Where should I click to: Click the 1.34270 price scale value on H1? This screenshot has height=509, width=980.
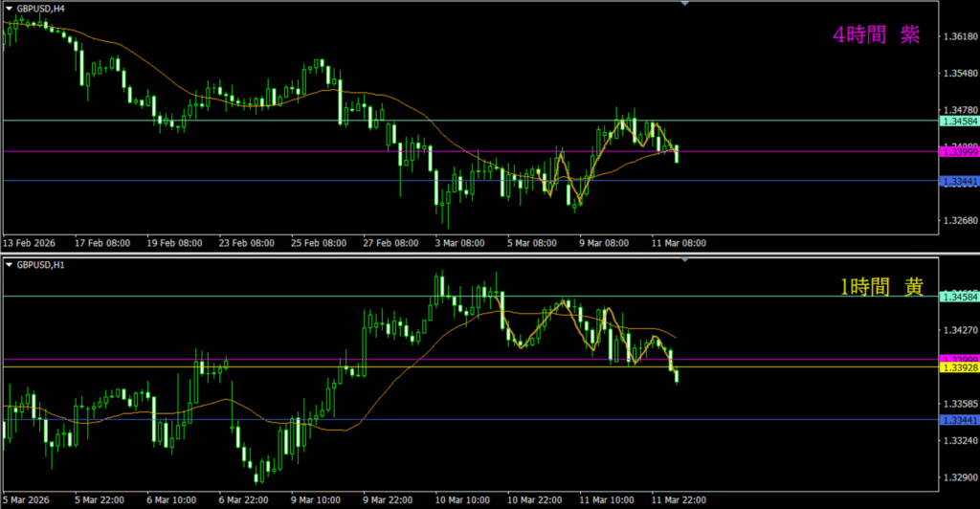959,331
